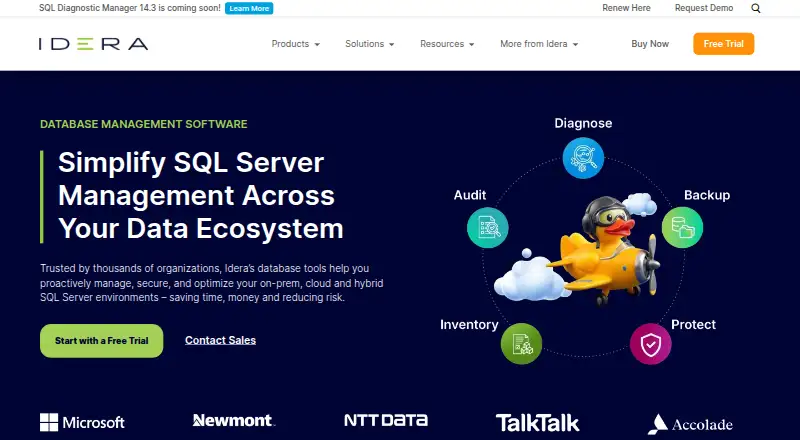Click the search magnifier icon
This screenshot has width=800, height=440.
click(x=756, y=8)
